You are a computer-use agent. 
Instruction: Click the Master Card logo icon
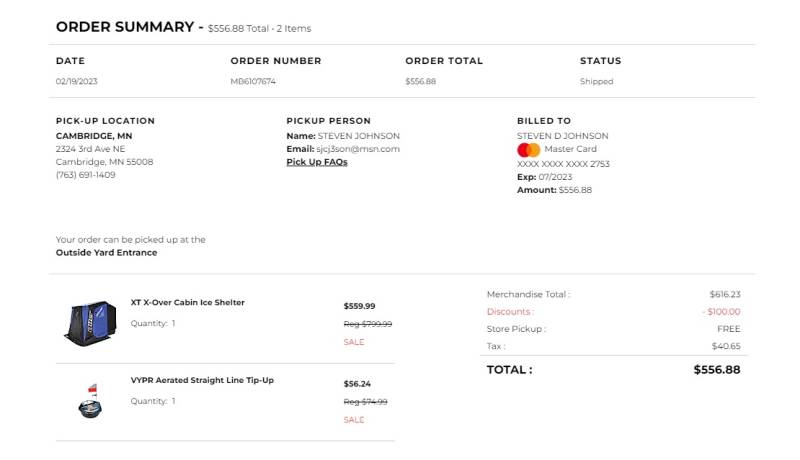pos(528,150)
